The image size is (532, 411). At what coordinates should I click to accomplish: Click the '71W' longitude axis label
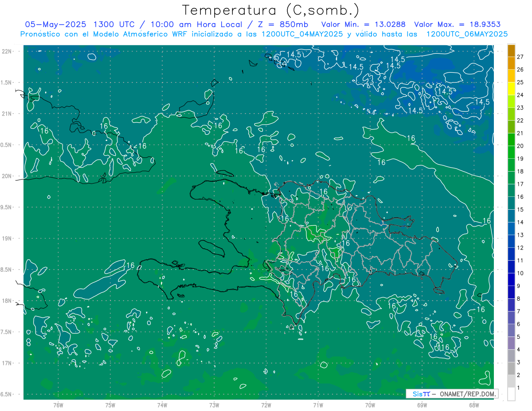click(x=318, y=405)
